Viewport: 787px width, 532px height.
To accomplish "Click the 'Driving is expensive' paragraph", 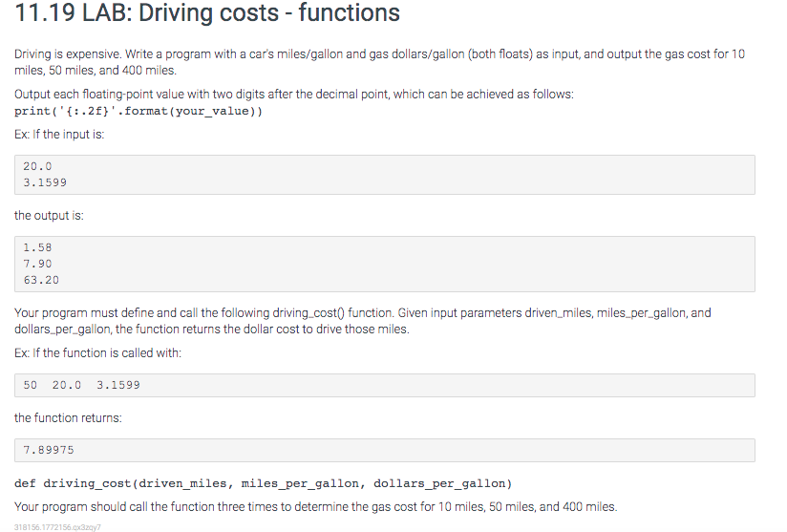I will (x=379, y=62).
